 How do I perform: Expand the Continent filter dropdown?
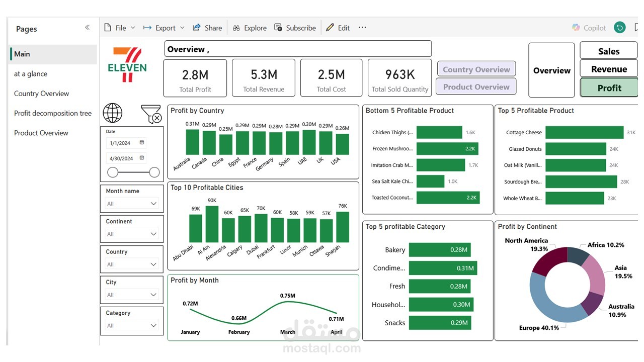132,234
